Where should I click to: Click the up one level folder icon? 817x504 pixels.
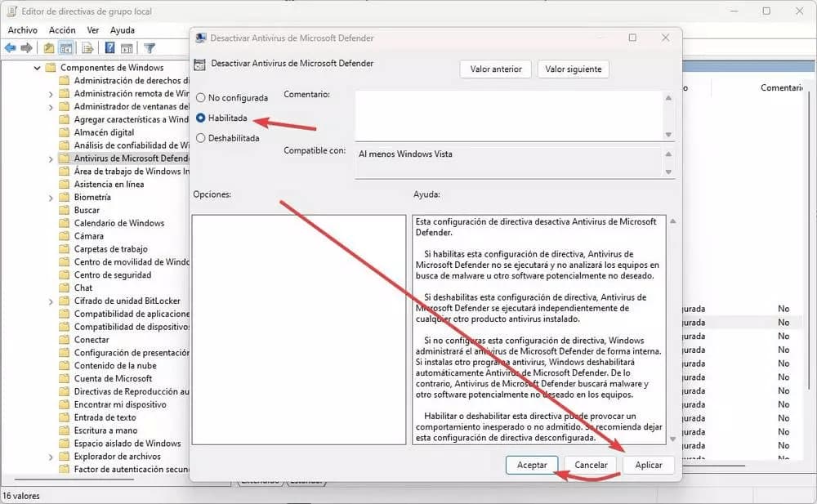click(x=49, y=48)
